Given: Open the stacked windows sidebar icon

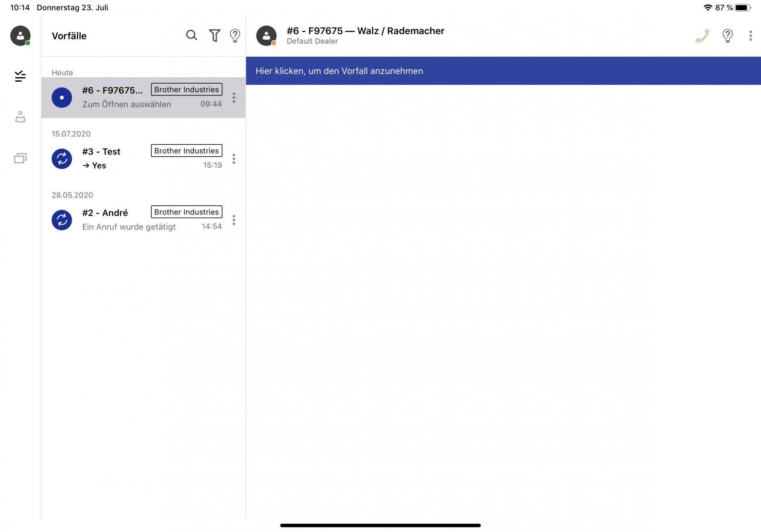Looking at the screenshot, I should click(20, 158).
